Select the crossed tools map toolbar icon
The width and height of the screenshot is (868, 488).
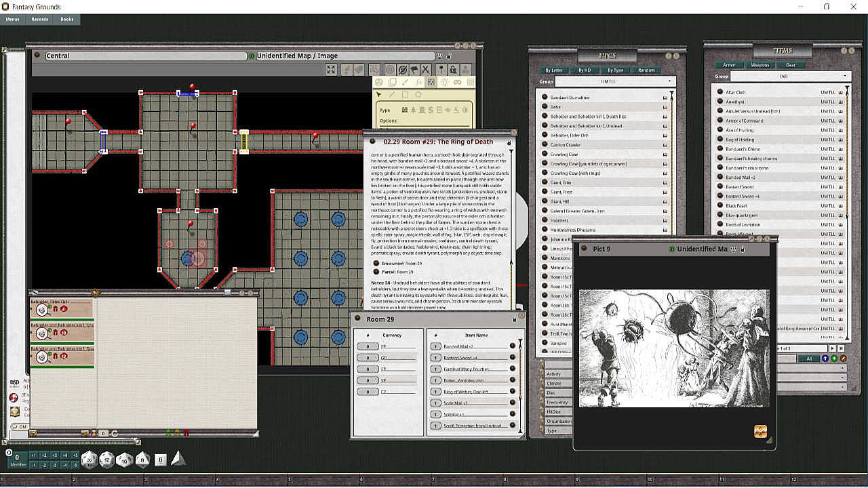425,69
